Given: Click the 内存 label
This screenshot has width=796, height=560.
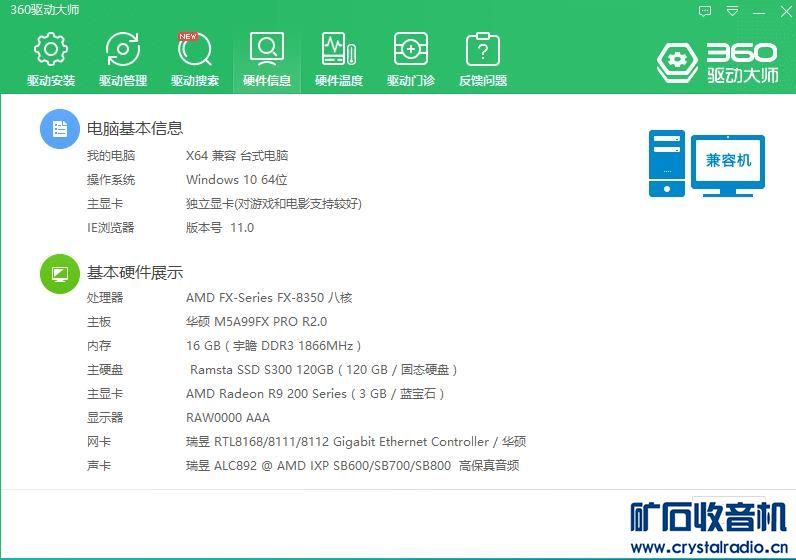Looking at the screenshot, I should 99,346.
